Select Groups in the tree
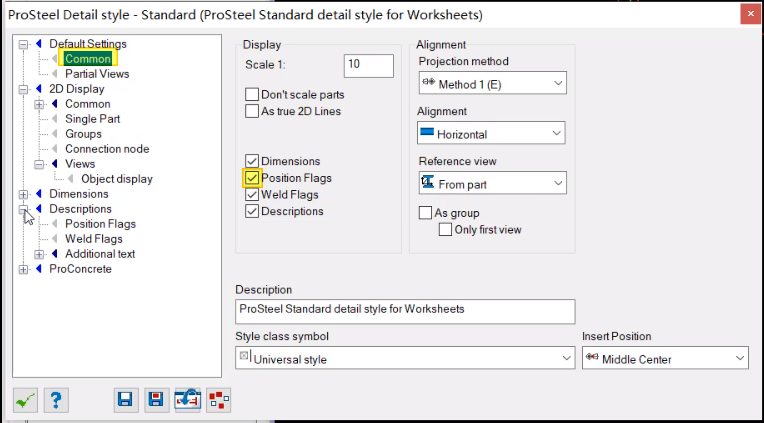Viewport: 764px width, 423px height. click(83, 134)
